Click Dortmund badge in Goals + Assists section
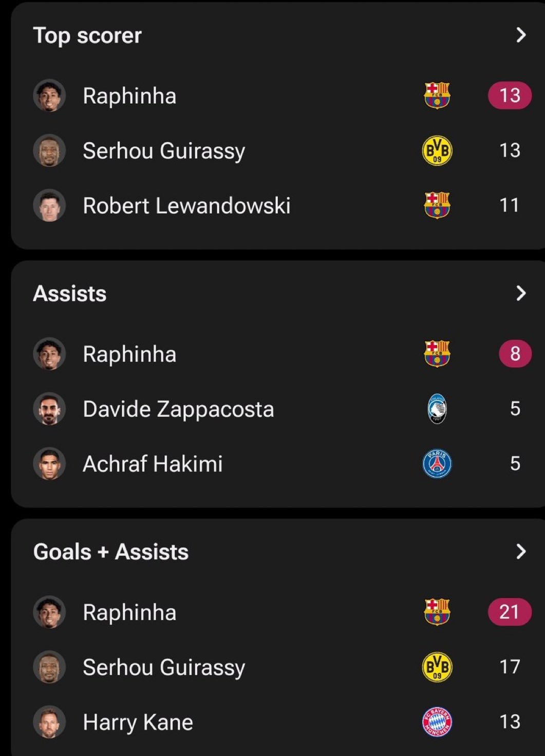Image resolution: width=545 pixels, height=756 pixels. tap(437, 667)
